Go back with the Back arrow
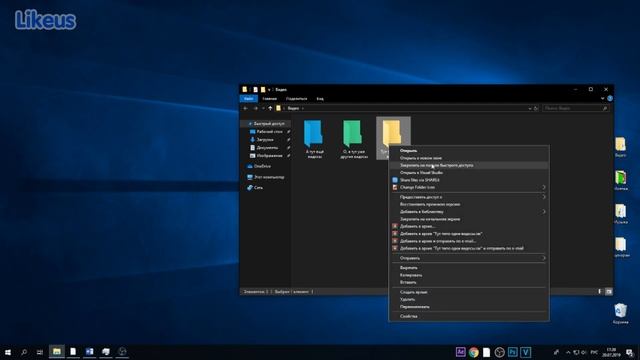Image resolution: width=640 pixels, height=360 pixels. pos(245,108)
